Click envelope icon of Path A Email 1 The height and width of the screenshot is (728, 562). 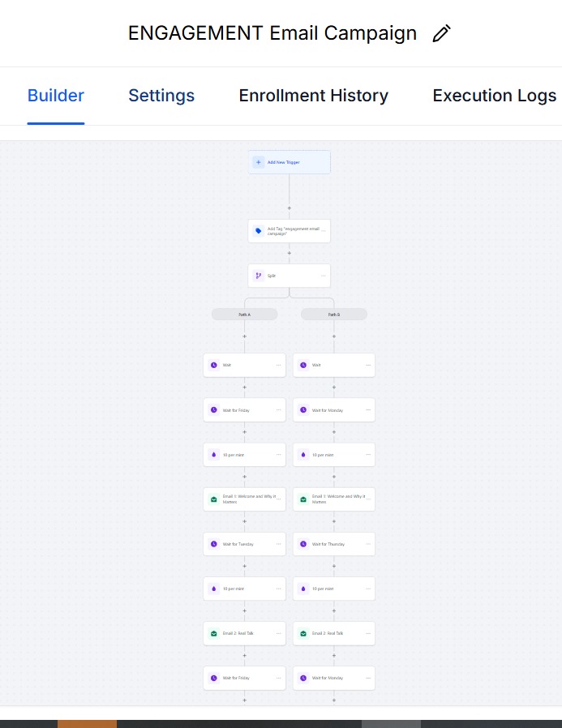point(213,499)
